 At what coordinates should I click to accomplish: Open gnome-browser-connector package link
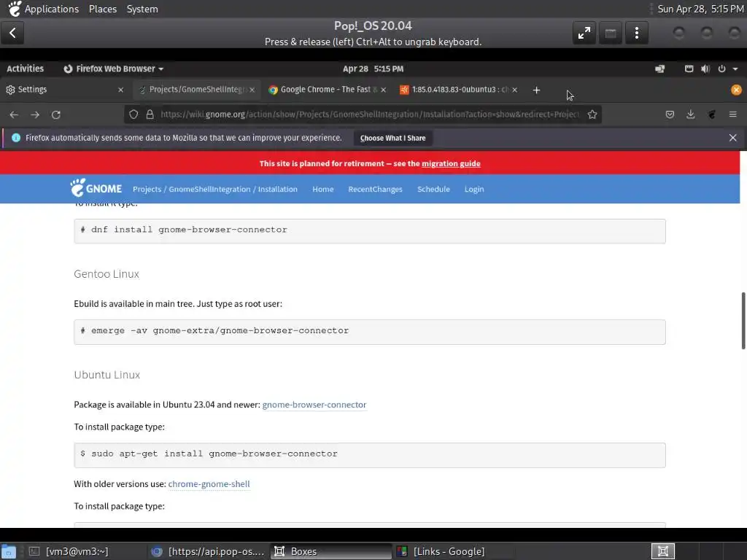(314, 405)
